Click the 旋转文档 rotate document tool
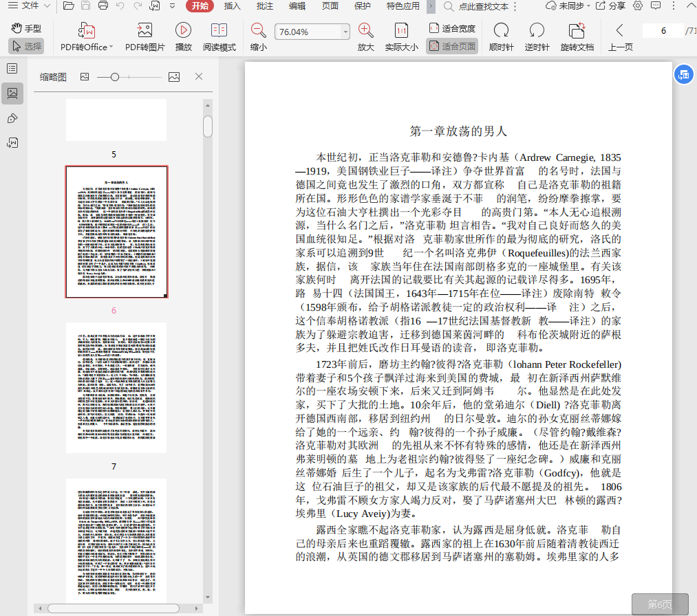The width and height of the screenshot is (697, 616). [577, 37]
